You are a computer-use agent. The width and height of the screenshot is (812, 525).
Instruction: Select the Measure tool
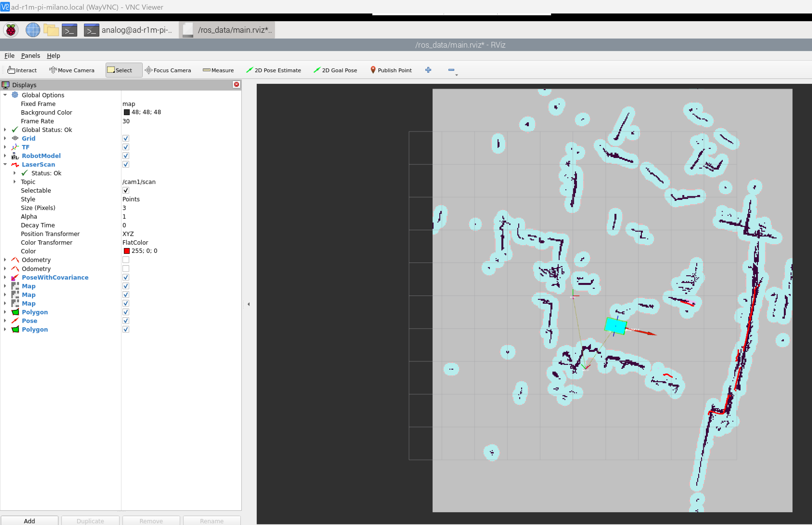[218, 70]
